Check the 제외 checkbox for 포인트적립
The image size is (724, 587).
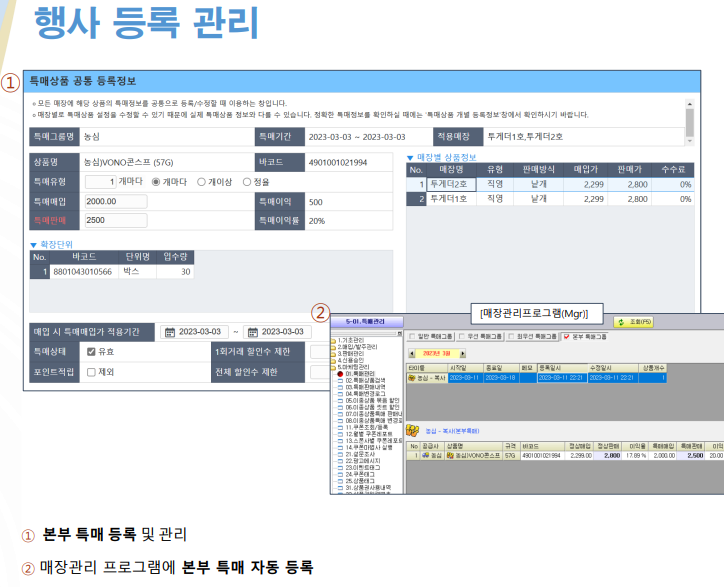91,372
